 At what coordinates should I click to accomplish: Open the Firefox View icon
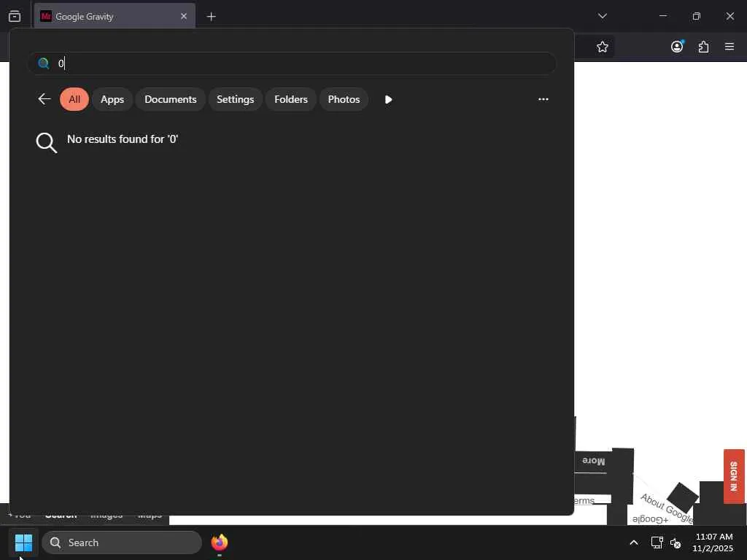15,16
